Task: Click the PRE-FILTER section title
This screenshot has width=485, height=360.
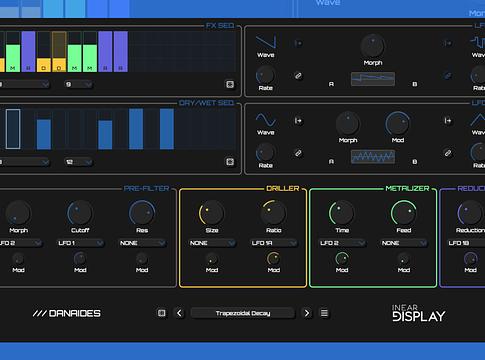Action: tap(146, 189)
